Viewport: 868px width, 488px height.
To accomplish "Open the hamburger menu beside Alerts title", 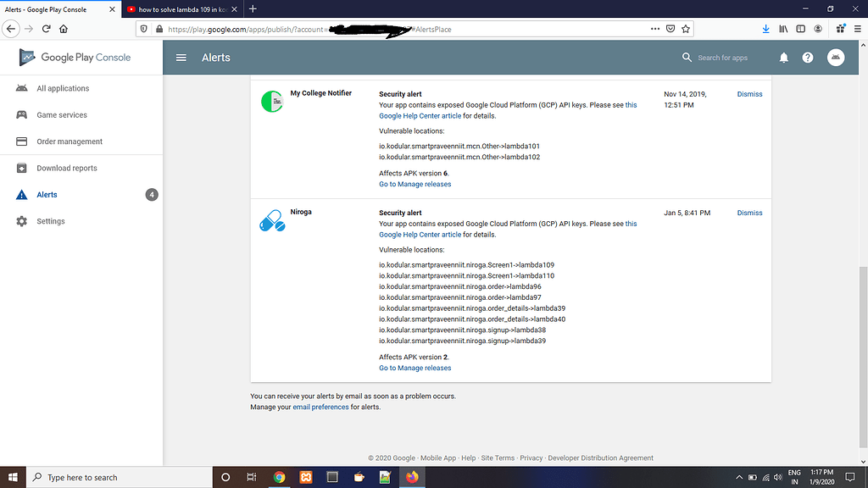I will 181,58.
